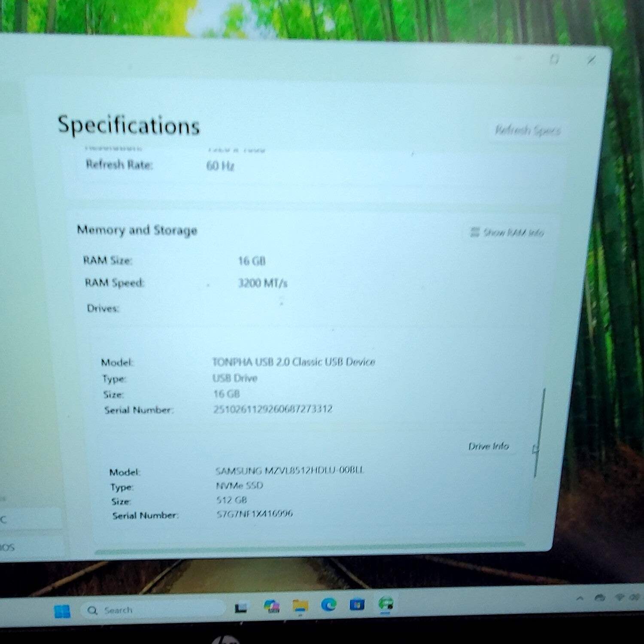
Task: Select the 60 Hz refresh rate value
Action: point(220,166)
